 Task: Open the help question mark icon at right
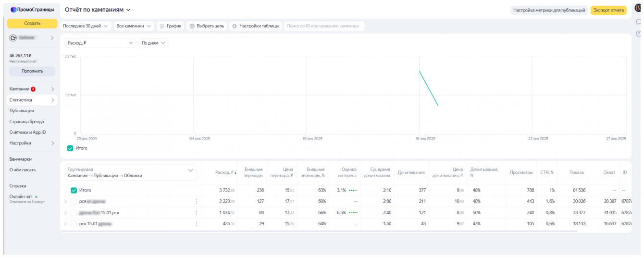point(639,34)
